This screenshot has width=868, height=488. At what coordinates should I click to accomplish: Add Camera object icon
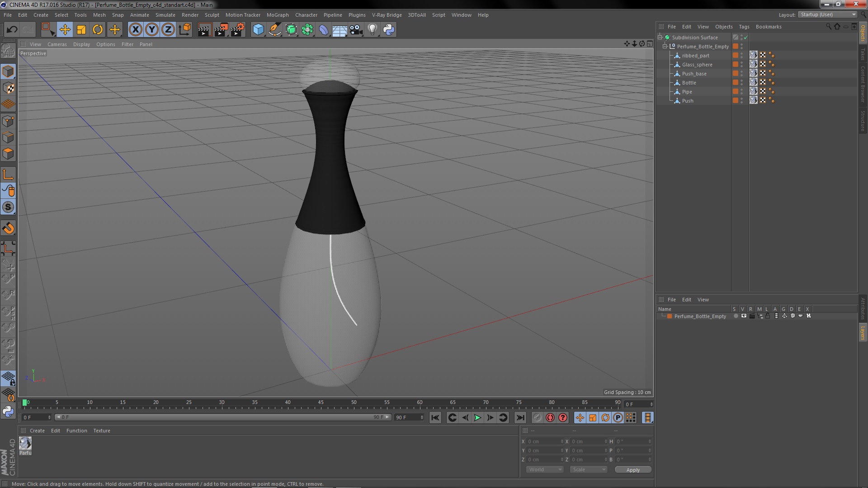[x=356, y=30]
